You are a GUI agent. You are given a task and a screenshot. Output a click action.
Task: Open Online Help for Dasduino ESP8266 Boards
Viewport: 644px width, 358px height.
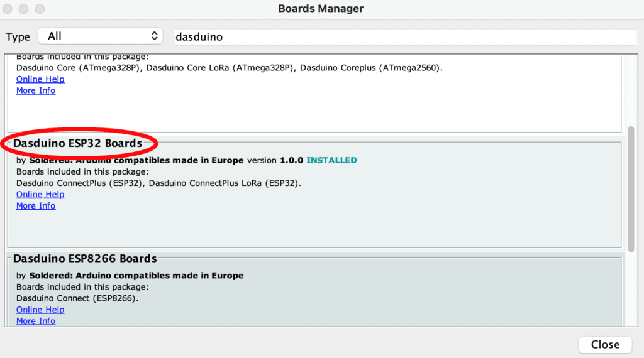[x=40, y=310]
